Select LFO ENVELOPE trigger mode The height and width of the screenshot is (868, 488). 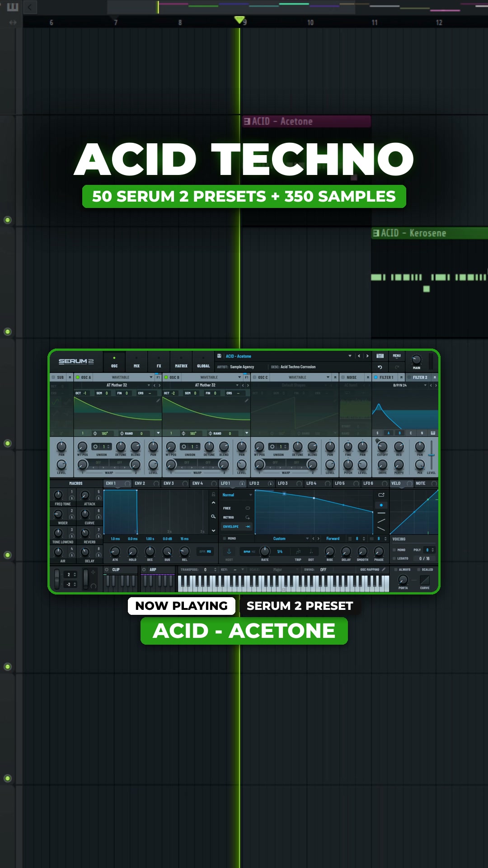click(236, 527)
